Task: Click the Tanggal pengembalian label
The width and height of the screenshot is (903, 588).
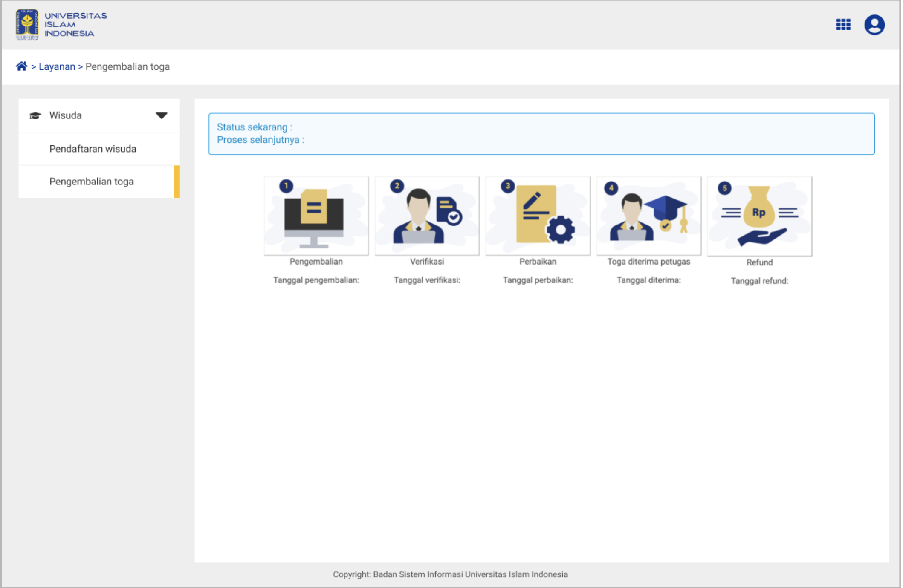Action: tap(316, 280)
